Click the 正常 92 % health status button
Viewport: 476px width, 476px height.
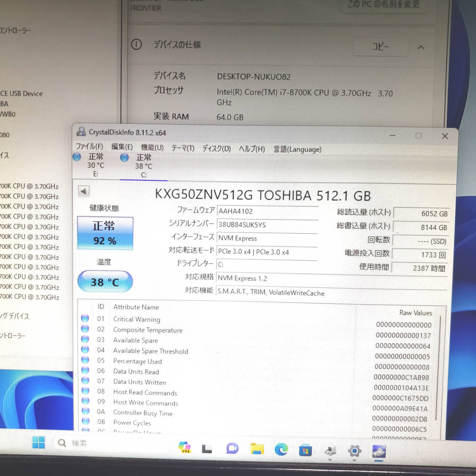105,233
